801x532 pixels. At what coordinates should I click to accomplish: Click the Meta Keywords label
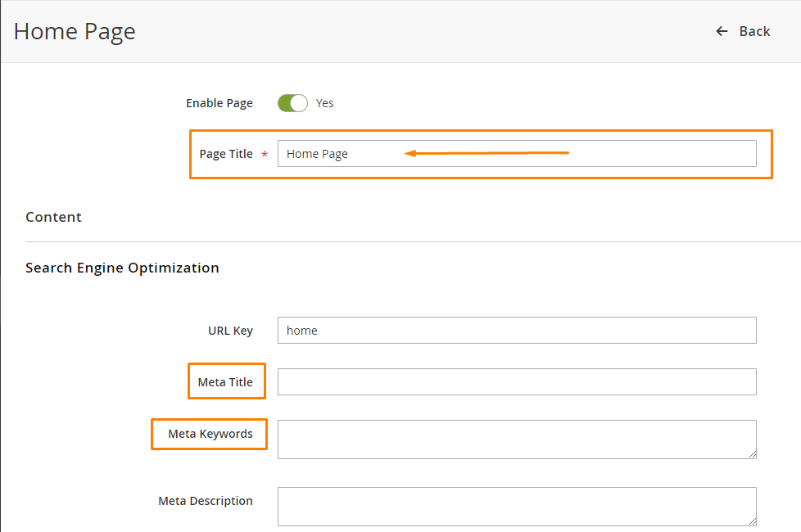point(210,434)
